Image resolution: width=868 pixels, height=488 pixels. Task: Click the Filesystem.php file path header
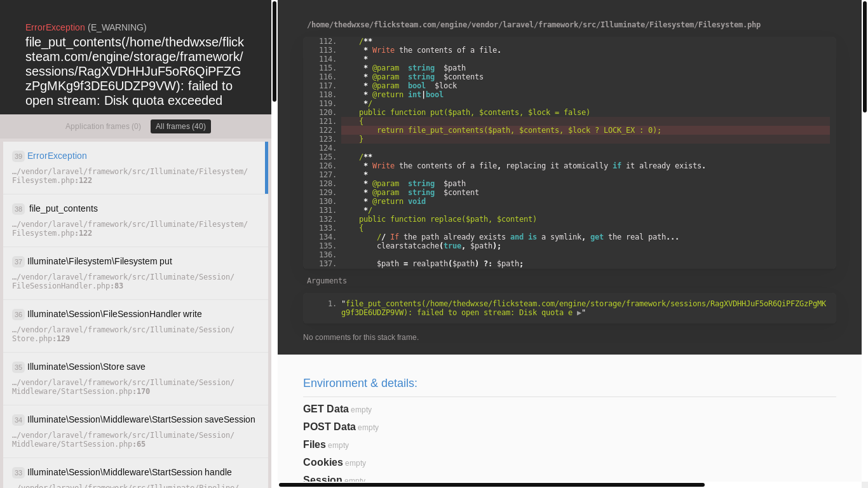click(x=534, y=25)
